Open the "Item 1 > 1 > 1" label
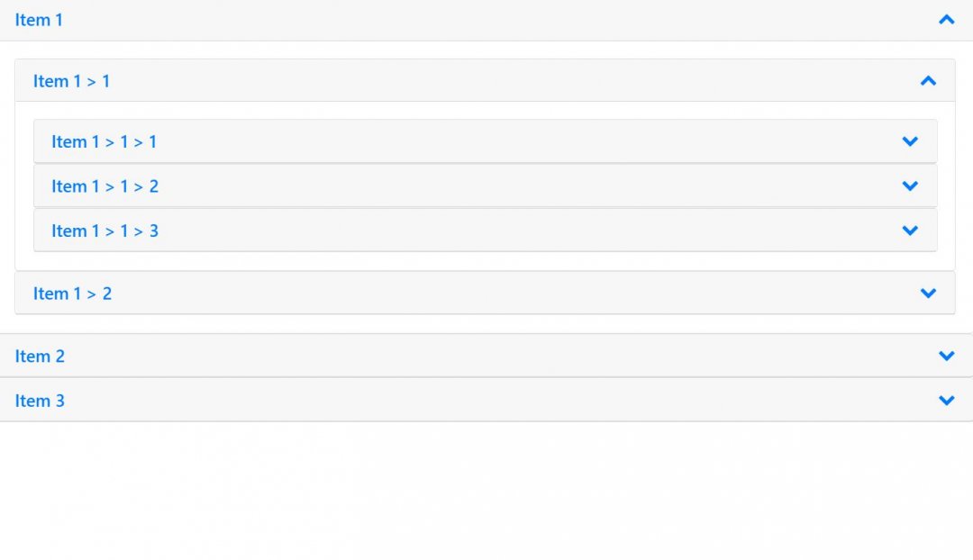This screenshot has width=973, height=560. point(105,142)
